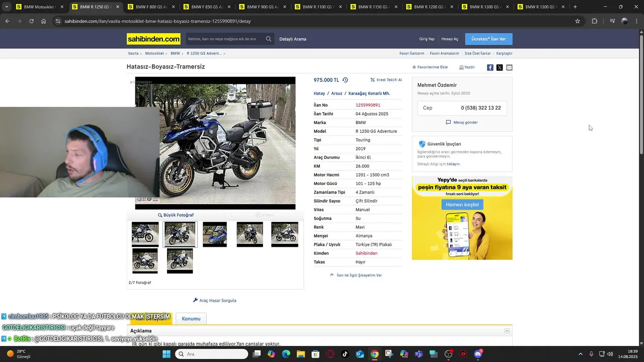Click İlan ile İlgili Şikayetim Var link
Screen dimensions: 644x362
[x=359, y=275]
